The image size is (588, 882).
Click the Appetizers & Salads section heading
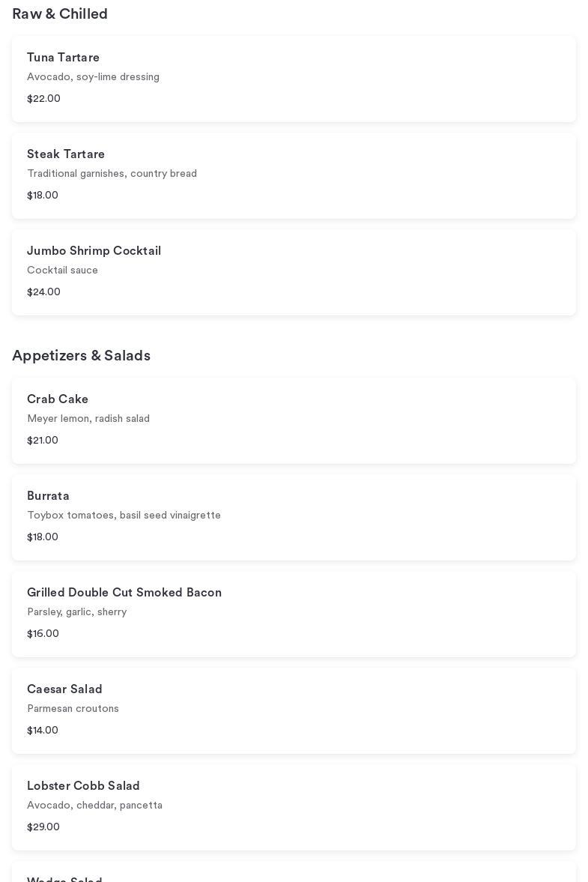click(x=81, y=356)
